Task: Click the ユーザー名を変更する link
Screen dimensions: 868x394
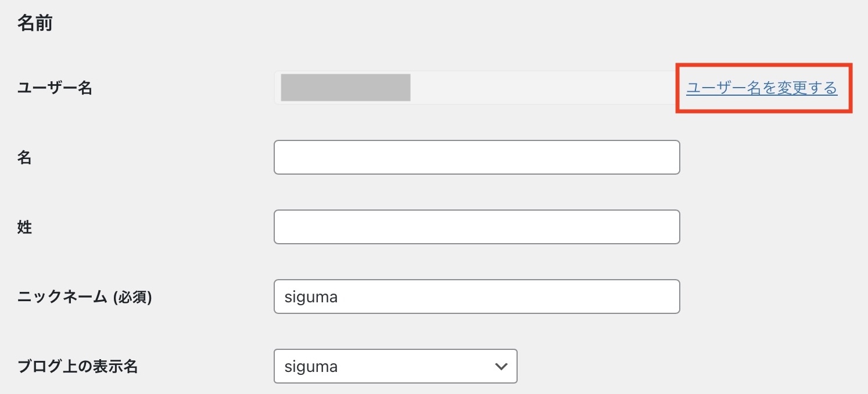Action: (x=761, y=88)
